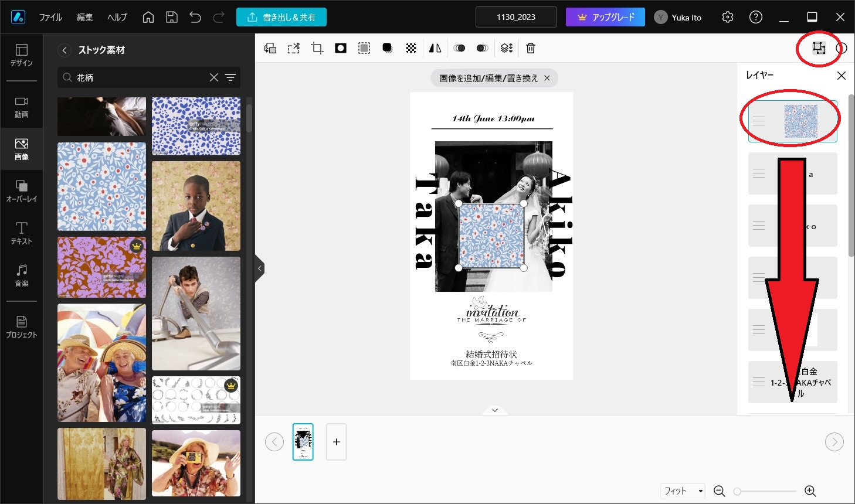This screenshot has width=855, height=504.
Task: Save the project with the floppy disk icon
Action: (x=172, y=18)
